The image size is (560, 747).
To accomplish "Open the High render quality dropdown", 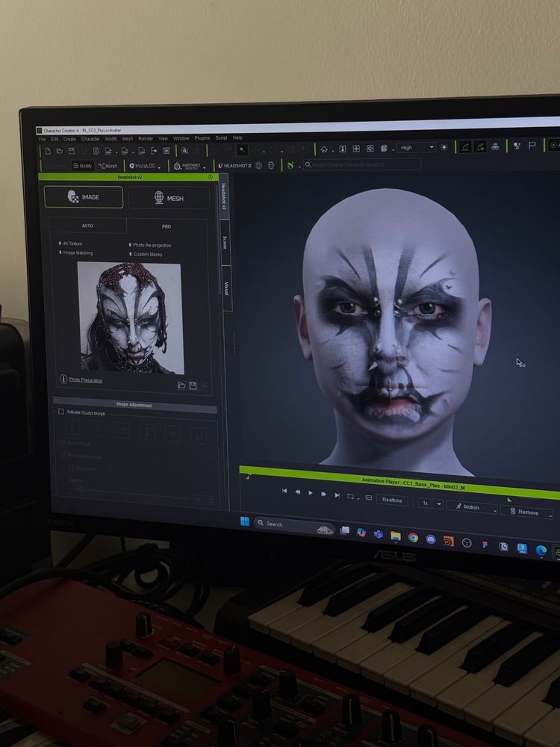I will coord(417,148).
